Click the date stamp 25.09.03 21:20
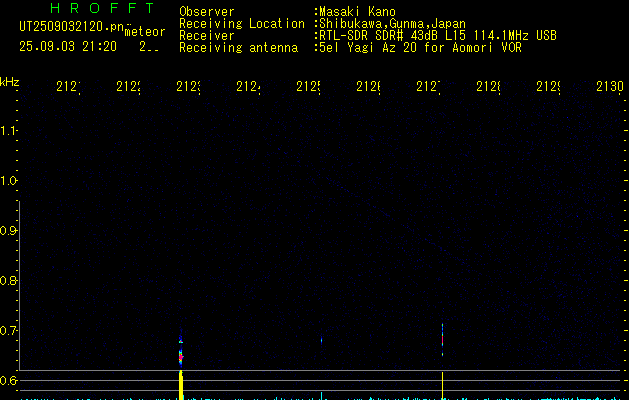The height and width of the screenshot is (400, 629). [68, 47]
